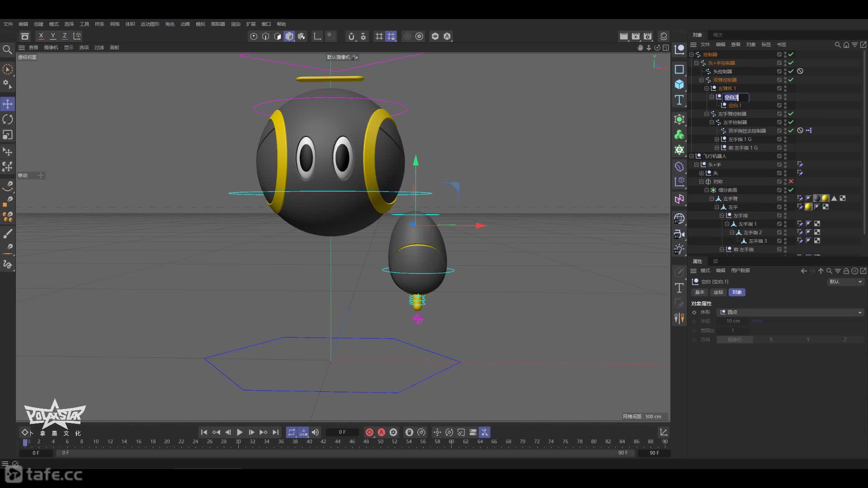The width and height of the screenshot is (868, 488).
Task: Toggle the green check on 细分曲面 row
Action: point(791,190)
